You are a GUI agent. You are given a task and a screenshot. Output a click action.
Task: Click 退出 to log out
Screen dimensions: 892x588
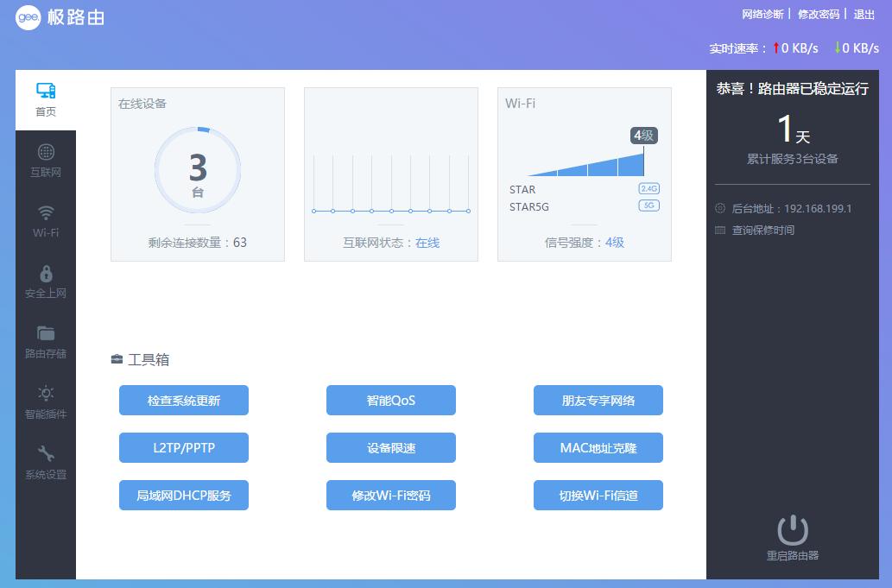pyautogui.click(x=864, y=15)
